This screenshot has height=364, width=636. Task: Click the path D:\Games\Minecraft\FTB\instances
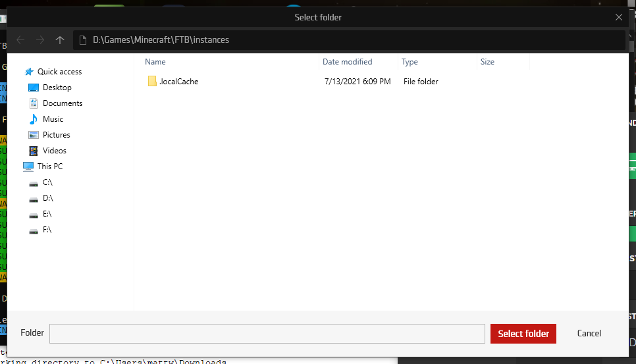click(x=161, y=39)
